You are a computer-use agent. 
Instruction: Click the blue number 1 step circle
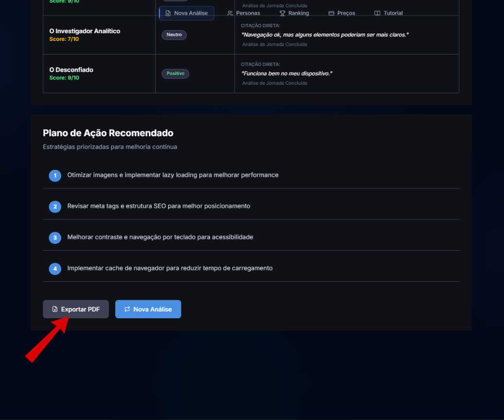pos(55,175)
